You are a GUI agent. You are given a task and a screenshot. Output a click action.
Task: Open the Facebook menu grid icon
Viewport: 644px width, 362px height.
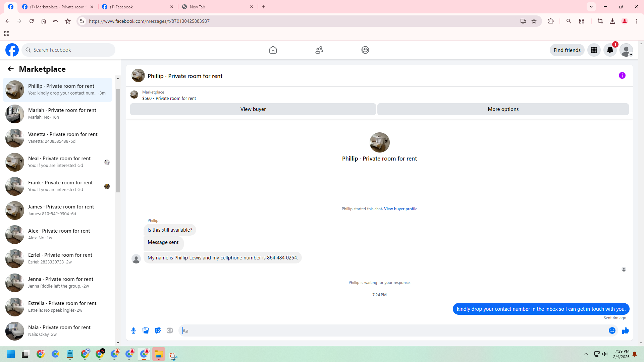pos(594,50)
